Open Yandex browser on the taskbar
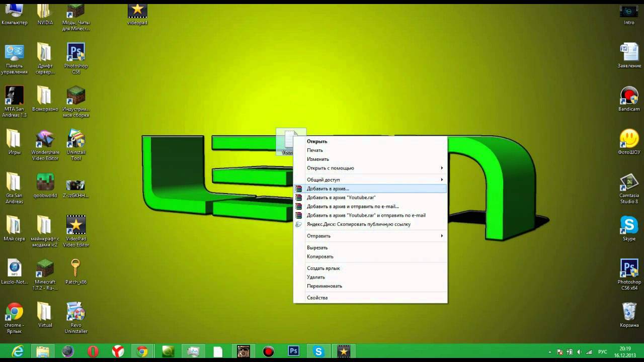Viewport: 644px width, 362px height. 118,351
